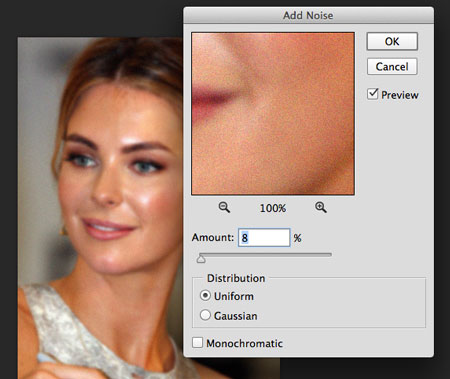Screen dimensions: 450x379
Task: Confirm the noise filter with OK
Action: 392,41
